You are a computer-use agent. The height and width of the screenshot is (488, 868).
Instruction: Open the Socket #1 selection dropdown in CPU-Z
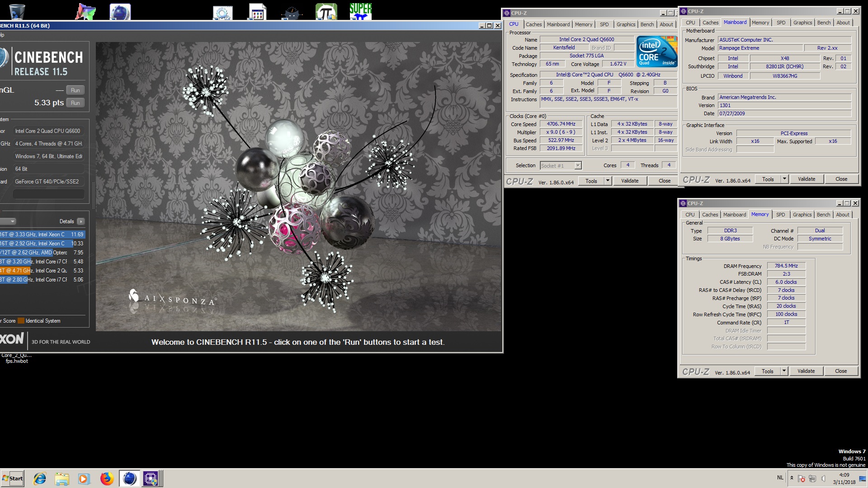tap(561, 166)
